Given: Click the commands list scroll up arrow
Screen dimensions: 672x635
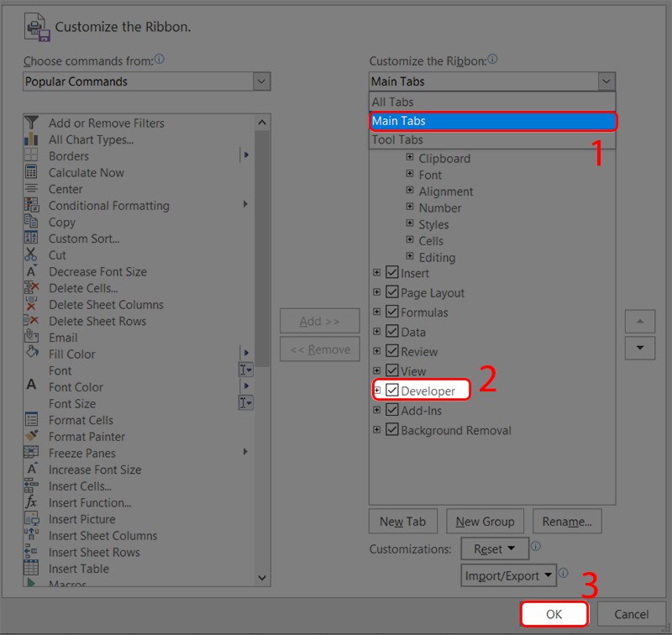Looking at the screenshot, I should point(262,123).
